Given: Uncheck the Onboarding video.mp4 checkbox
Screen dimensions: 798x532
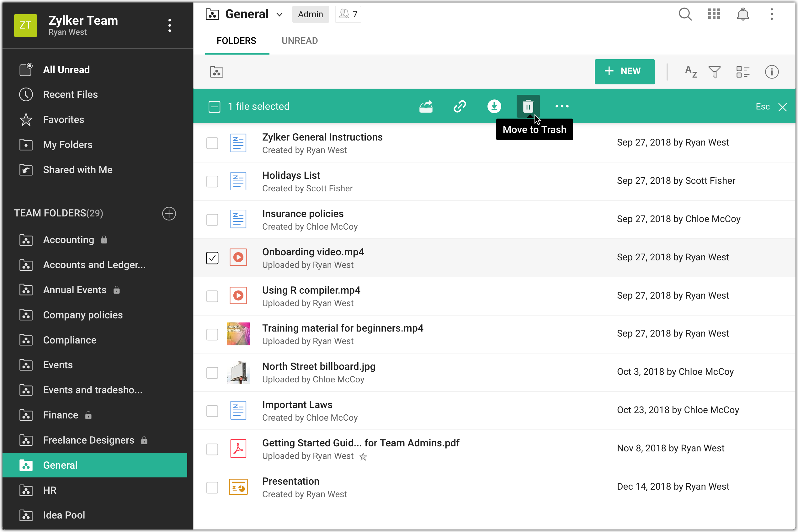Looking at the screenshot, I should [x=212, y=258].
